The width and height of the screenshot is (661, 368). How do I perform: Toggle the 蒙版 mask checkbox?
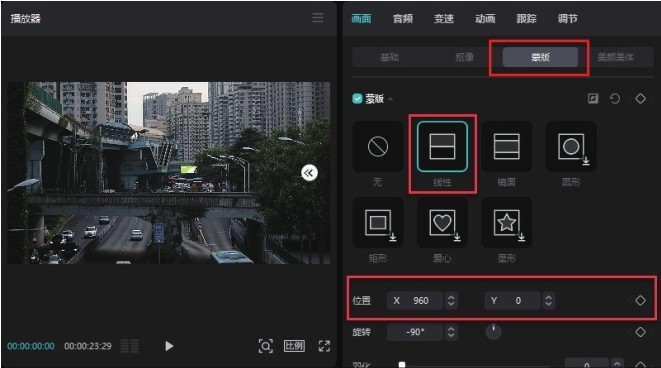coord(357,99)
